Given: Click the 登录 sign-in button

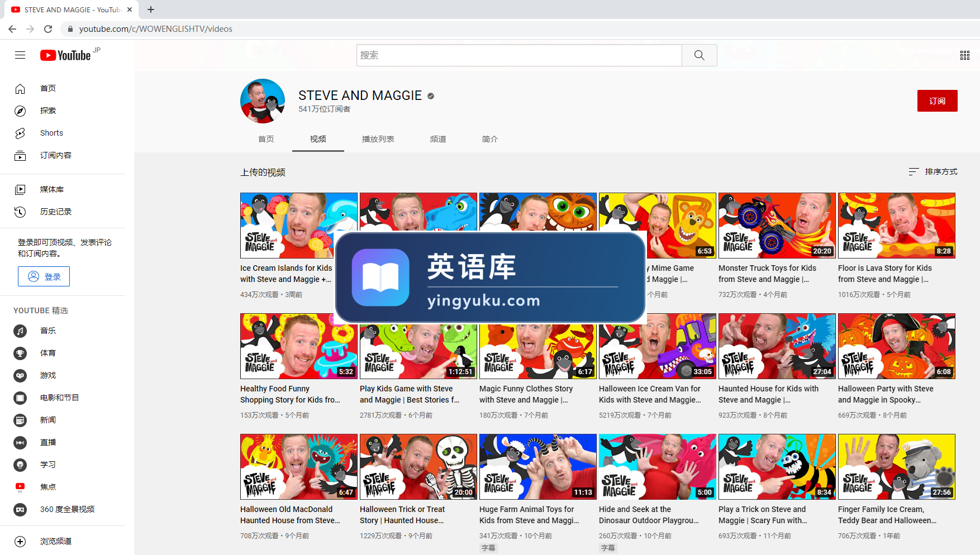Looking at the screenshot, I should coord(44,276).
